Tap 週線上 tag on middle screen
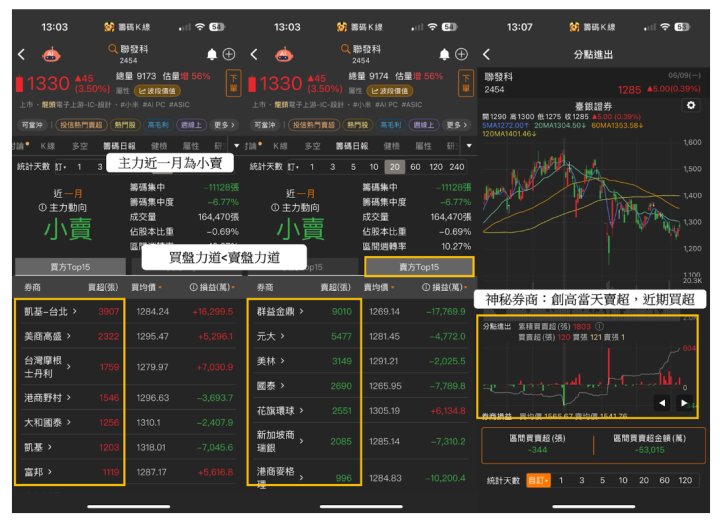This screenshot has width=720, height=523. 424,125
